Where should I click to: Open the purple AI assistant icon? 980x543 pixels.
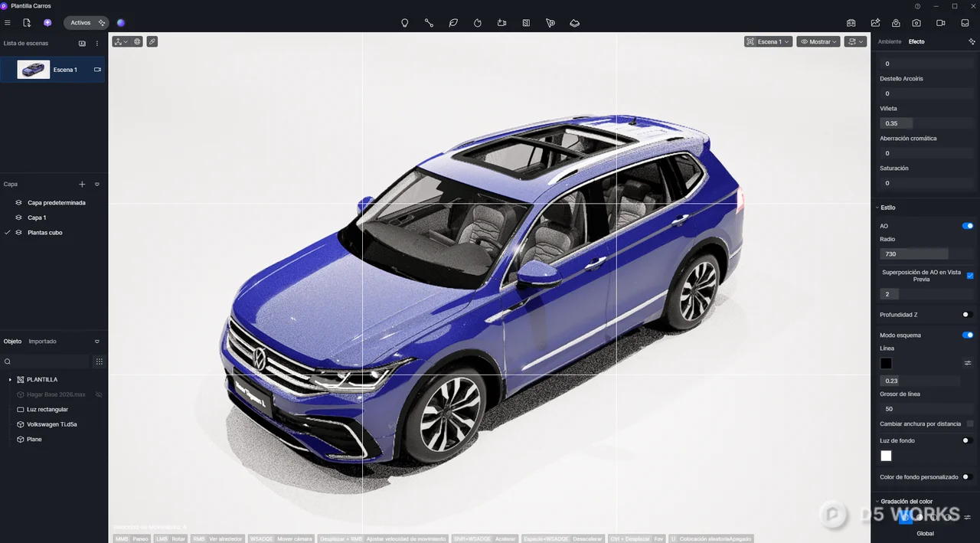click(x=47, y=23)
